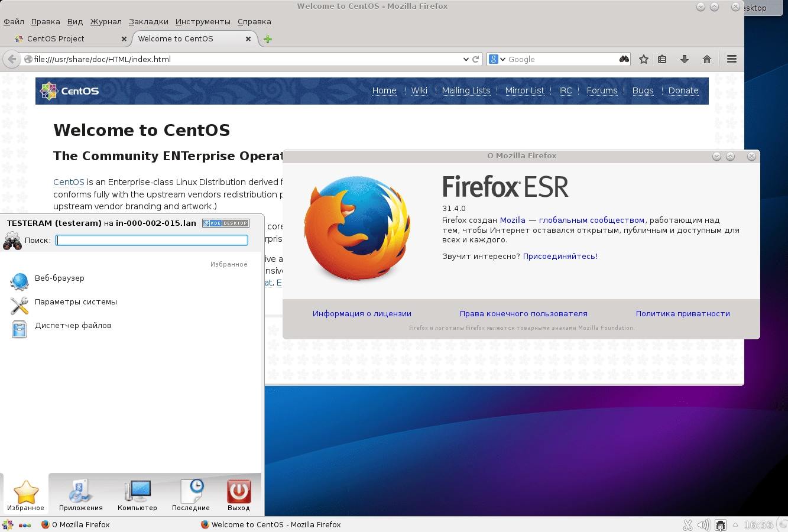Open Klipper scissors icon in system tray
This screenshot has height=532, width=788.
(x=688, y=524)
